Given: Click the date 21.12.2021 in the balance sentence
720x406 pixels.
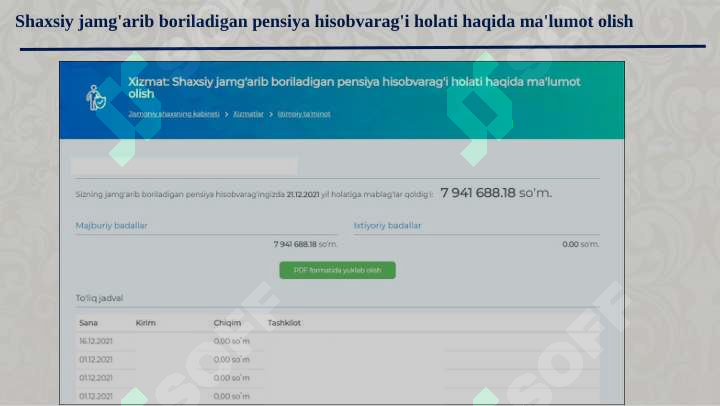Looking at the screenshot, I should point(303,195).
